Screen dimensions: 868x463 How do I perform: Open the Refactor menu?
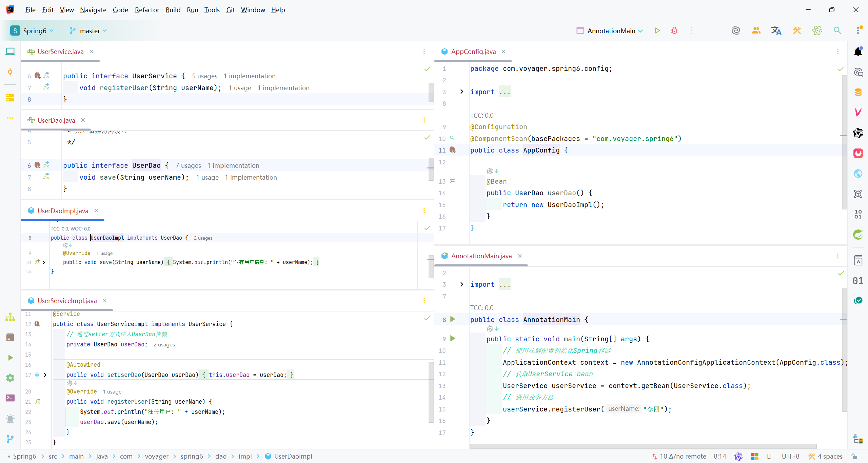pyautogui.click(x=146, y=10)
